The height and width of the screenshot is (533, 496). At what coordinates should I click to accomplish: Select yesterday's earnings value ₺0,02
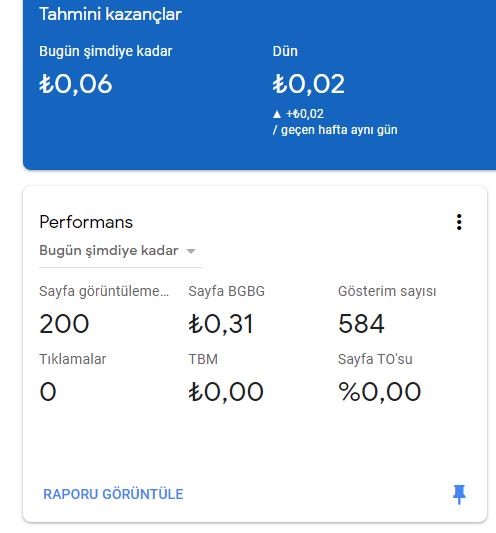click(309, 84)
